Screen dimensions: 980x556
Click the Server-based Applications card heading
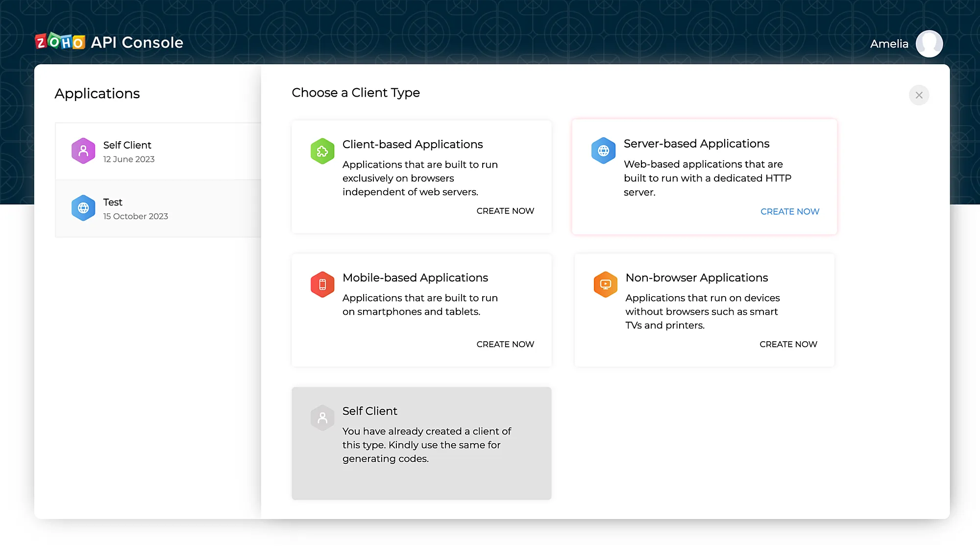pyautogui.click(x=696, y=144)
